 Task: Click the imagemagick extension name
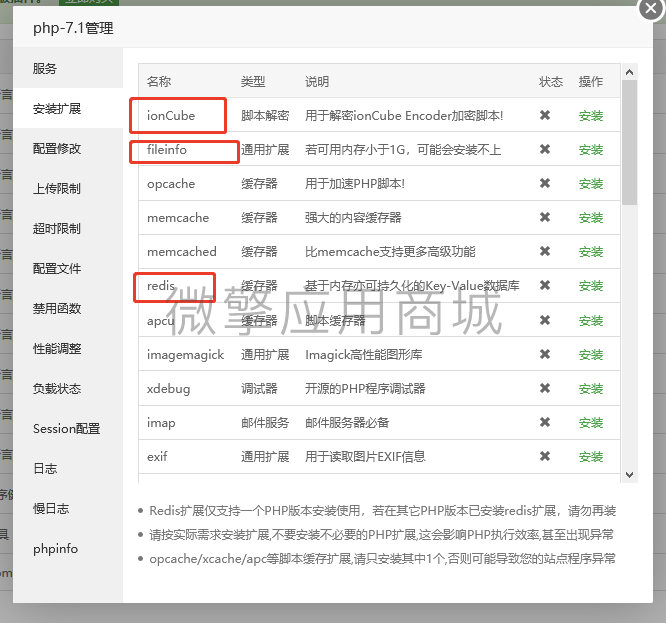coord(185,355)
